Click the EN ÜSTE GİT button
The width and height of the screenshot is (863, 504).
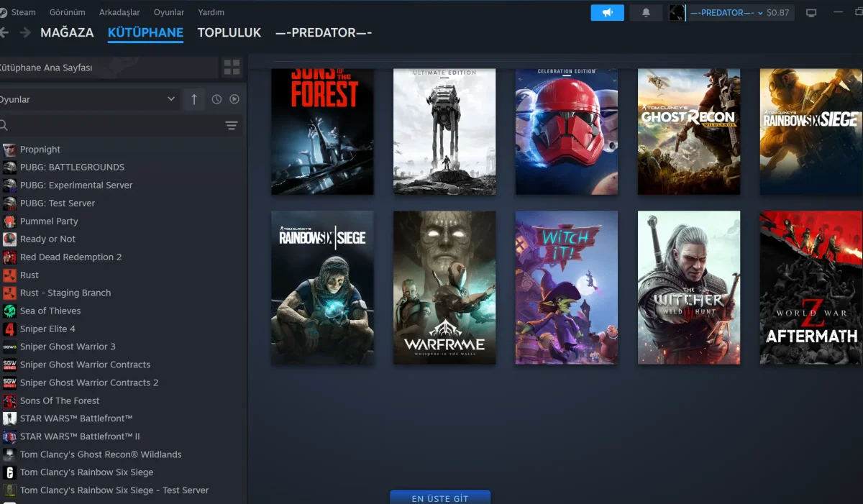point(439,498)
